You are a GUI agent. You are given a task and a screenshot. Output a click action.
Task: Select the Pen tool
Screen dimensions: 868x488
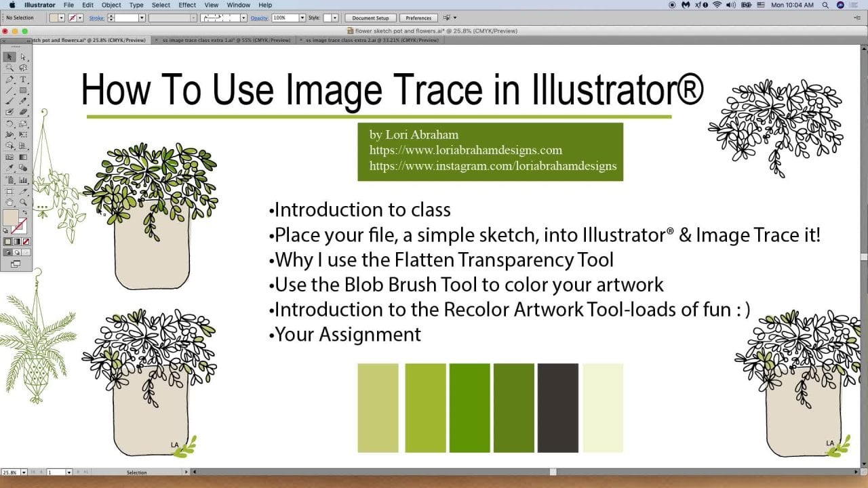coord(10,79)
